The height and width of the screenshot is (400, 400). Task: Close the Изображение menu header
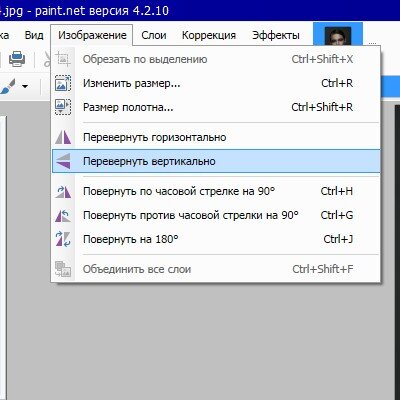coord(92,35)
